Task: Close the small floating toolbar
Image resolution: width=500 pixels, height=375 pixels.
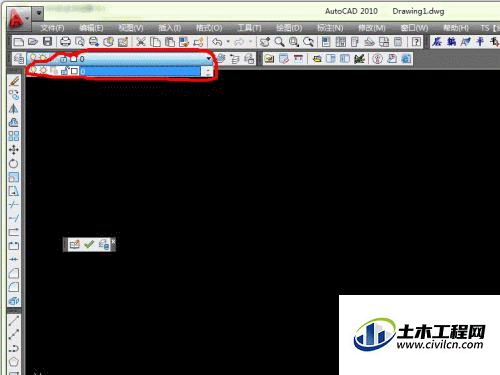Action: [x=113, y=241]
